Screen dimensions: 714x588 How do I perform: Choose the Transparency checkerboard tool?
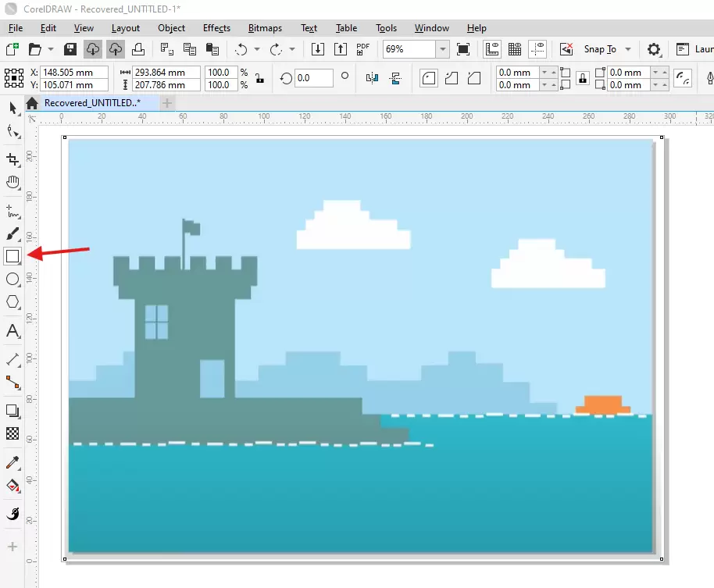(x=12, y=433)
